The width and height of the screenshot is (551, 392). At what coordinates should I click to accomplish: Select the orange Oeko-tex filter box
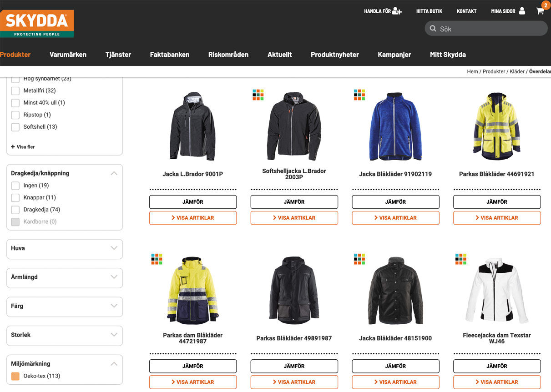point(15,376)
